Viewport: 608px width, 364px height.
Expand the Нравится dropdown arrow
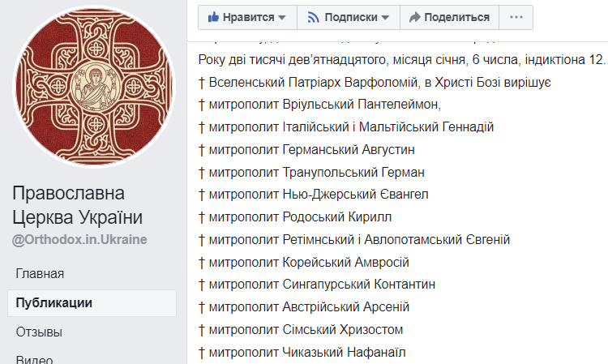coord(282,17)
